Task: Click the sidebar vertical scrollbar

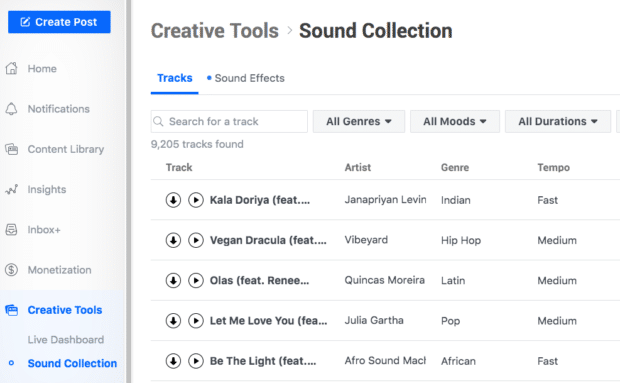Action: [128, 191]
